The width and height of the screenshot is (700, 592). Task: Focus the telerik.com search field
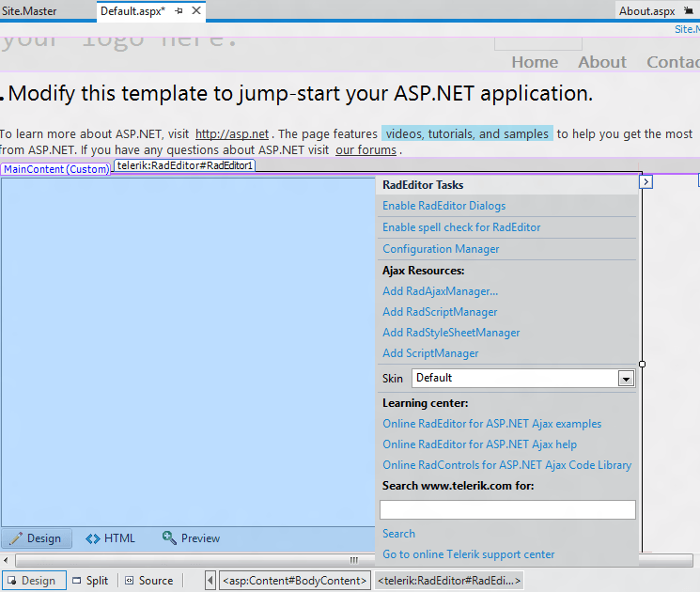[507, 510]
